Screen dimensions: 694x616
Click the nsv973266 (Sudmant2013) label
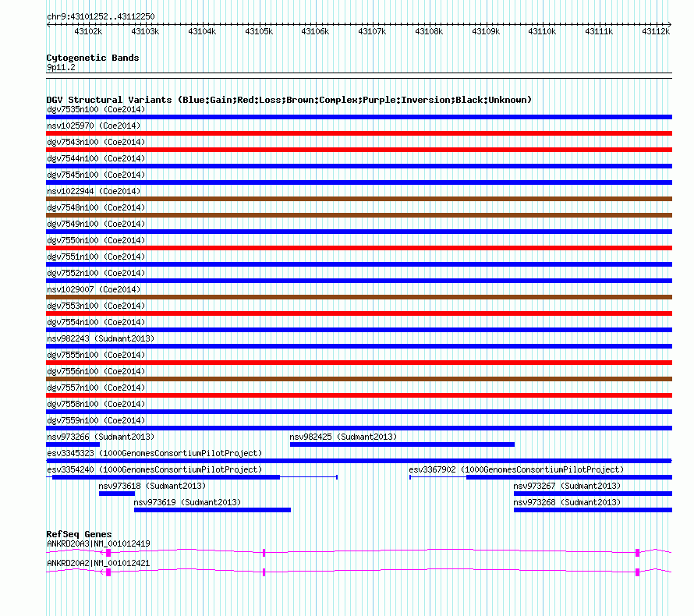pyautogui.click(x=101, y=437)
